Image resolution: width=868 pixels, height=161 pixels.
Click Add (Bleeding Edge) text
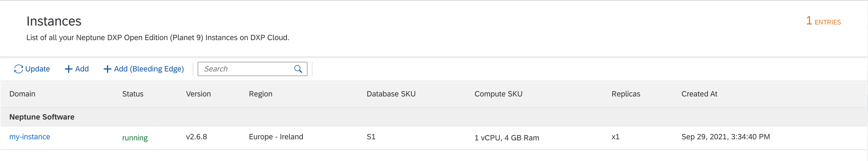point(149,69)
